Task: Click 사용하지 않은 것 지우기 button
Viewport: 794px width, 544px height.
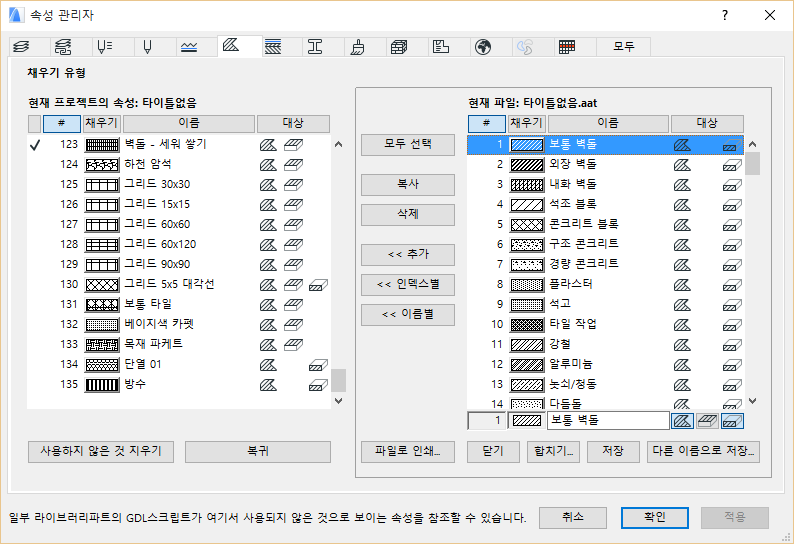Action: pyautogui.click(x=101, y=451)
